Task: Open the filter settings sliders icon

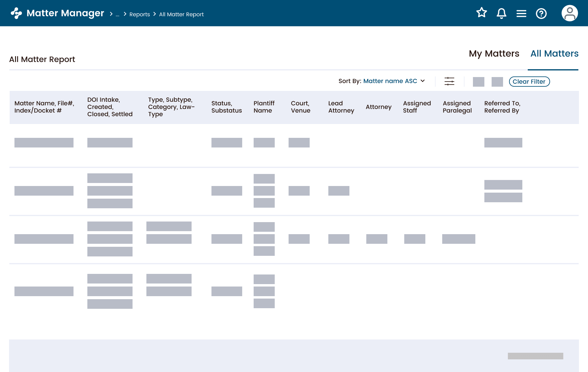Action: [x=449, y=81]
